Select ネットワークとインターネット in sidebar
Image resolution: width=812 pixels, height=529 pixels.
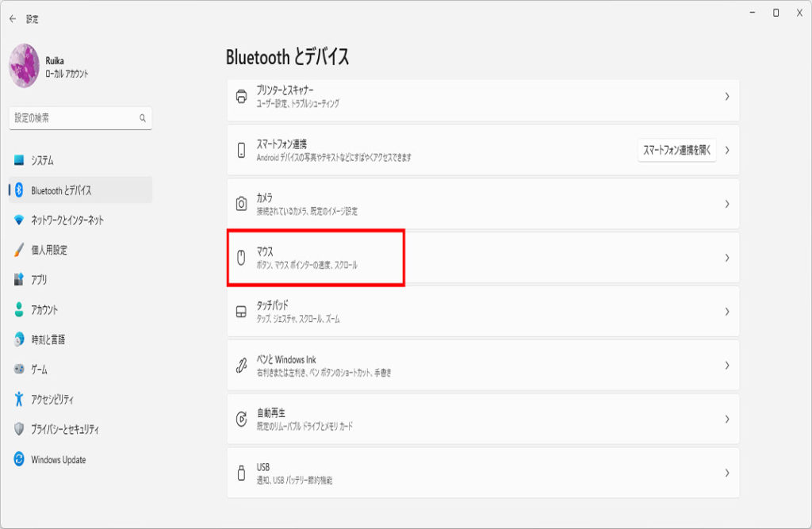67,220
